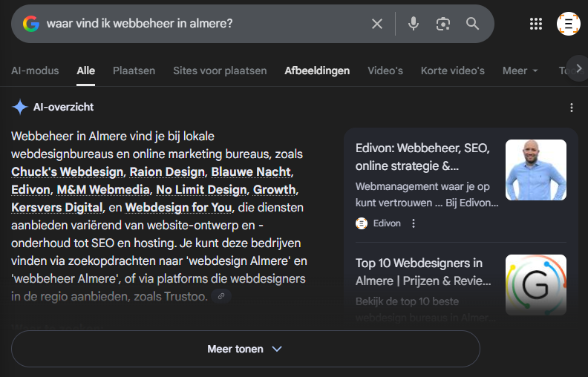This screenshot has height=377, width=588.
Task: Open the account profile avatar
Action: point(569,24)
